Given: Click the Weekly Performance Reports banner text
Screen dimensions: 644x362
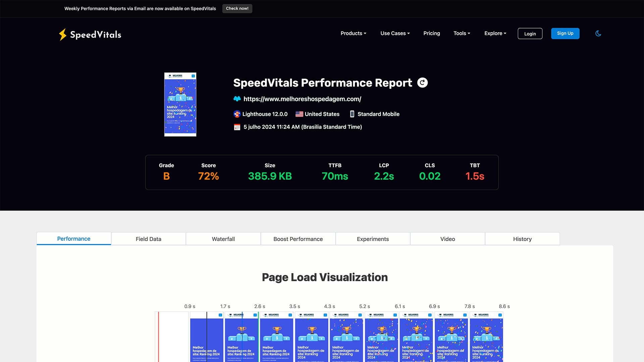Looking at the screenshot, I should coord(140,9).
